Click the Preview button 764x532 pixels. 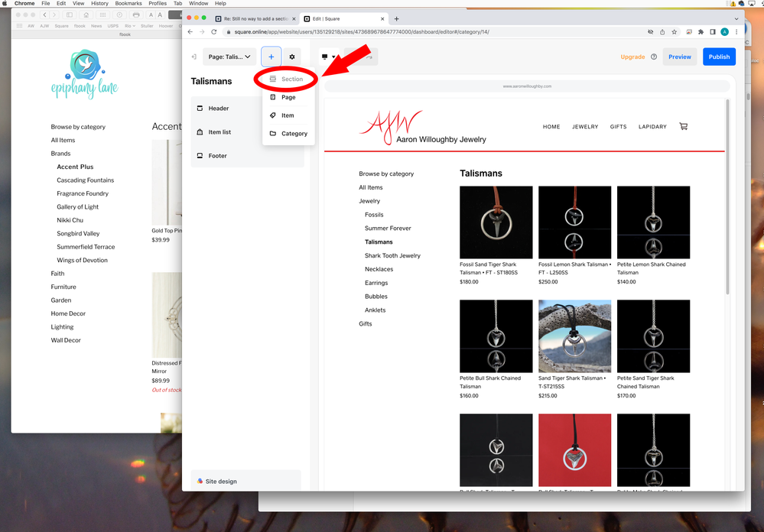[x=679, y=57]
